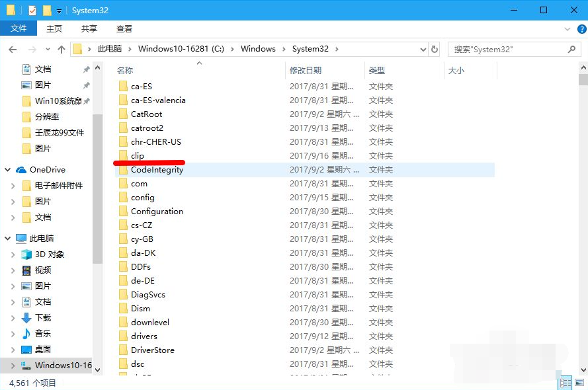This screenshot has height=390, width=588.
Task: Click the Windows breadcrumb segment
Action: [258, 49]
